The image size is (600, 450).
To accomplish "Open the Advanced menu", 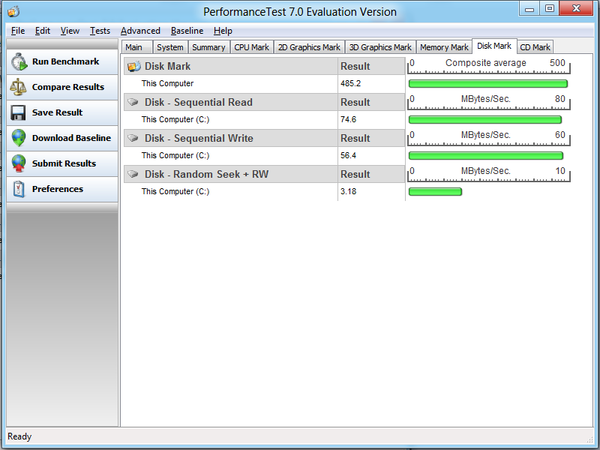I will tap(139, 31).
